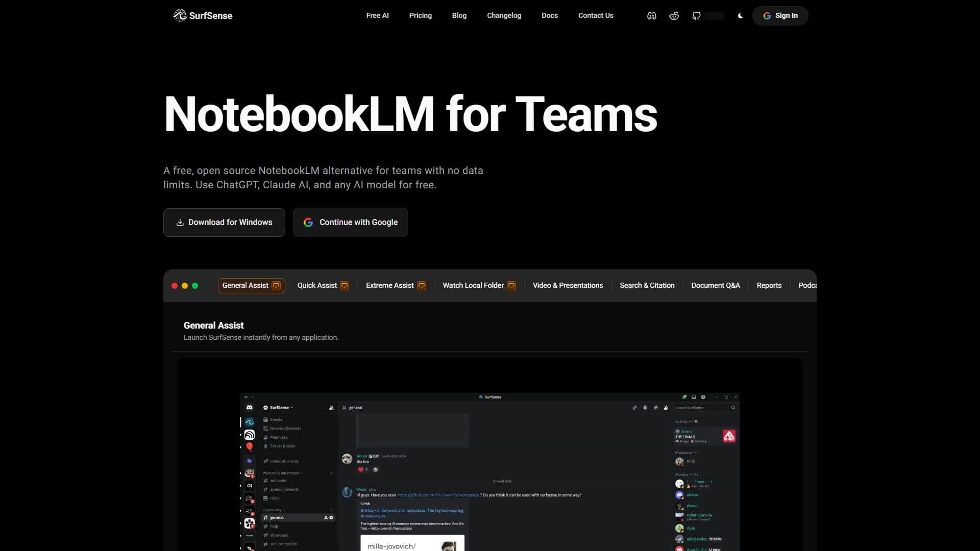Select the General Assist tab

coord(251,285)
